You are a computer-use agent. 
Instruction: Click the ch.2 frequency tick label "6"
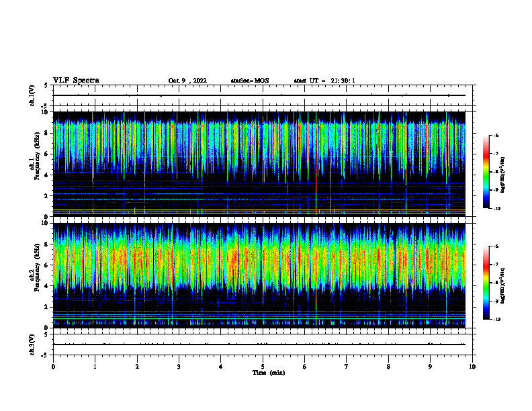pos(46,265)
